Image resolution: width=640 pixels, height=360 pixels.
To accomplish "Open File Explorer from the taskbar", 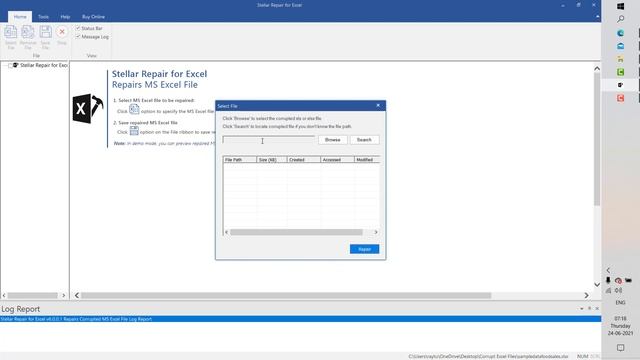I will pos(620,59).
